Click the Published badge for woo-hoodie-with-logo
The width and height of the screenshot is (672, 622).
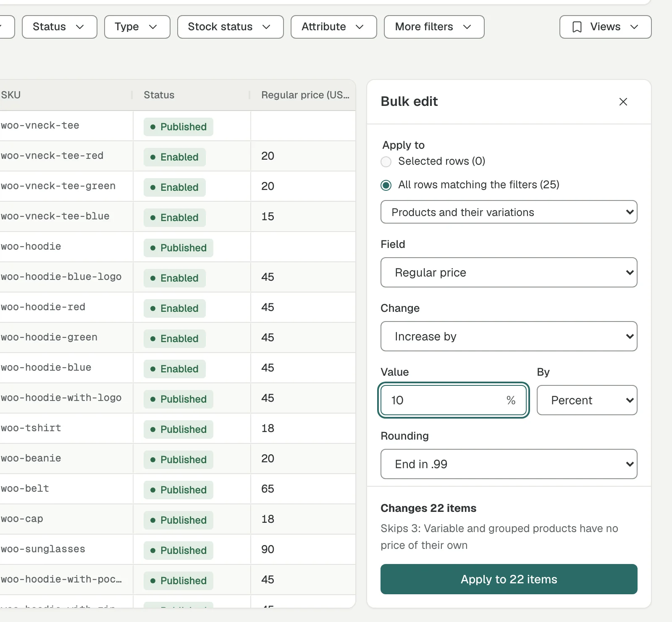point(178,399)
